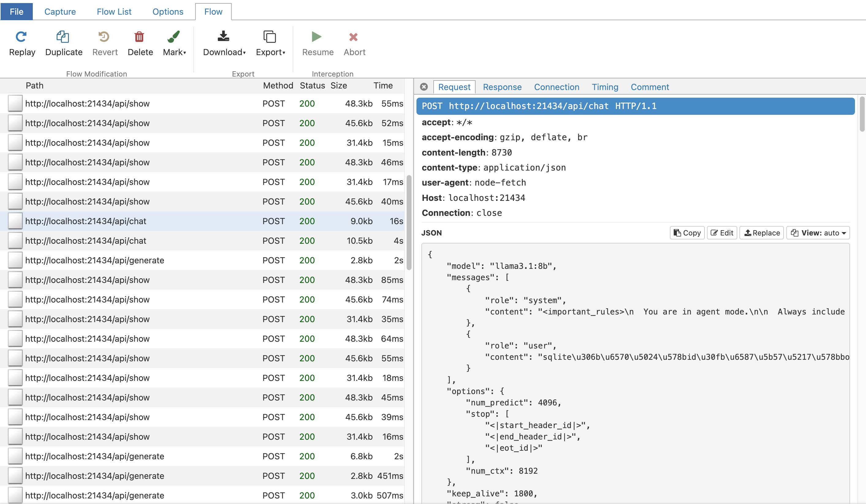This screenshot has height=504, width=866.
Task: Click the Revert flow icon
Action: click(x=104, y=37)
